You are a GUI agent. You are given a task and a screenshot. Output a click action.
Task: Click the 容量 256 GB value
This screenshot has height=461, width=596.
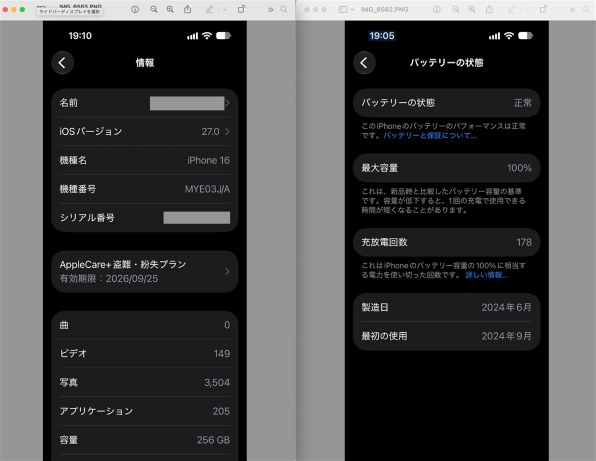(x=213, y=440)
